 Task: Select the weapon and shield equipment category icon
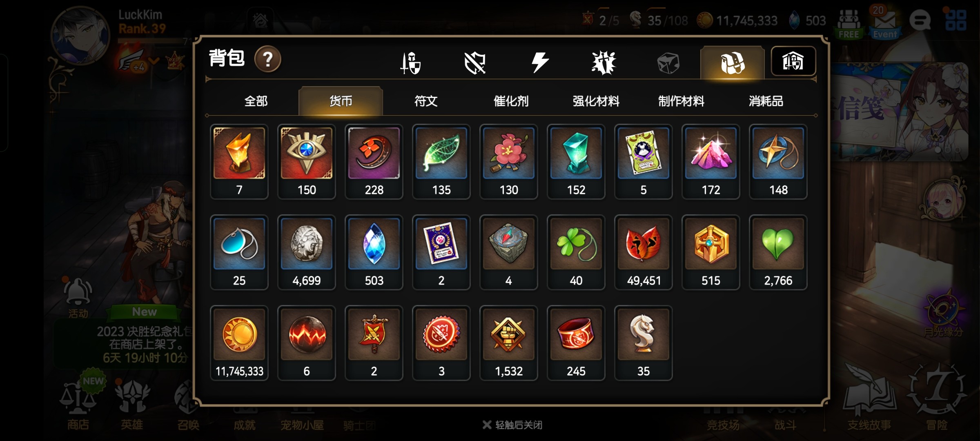pos(410,63)
